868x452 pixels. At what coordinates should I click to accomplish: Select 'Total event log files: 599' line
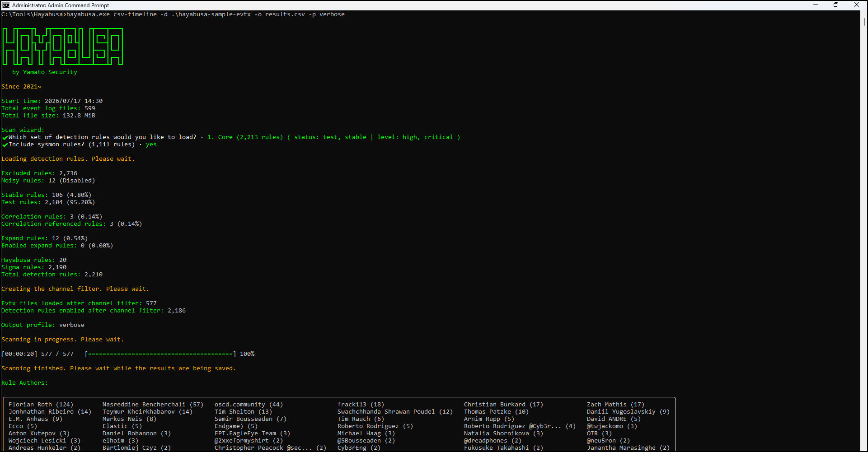pyautogui.click(x=48, y=108)
